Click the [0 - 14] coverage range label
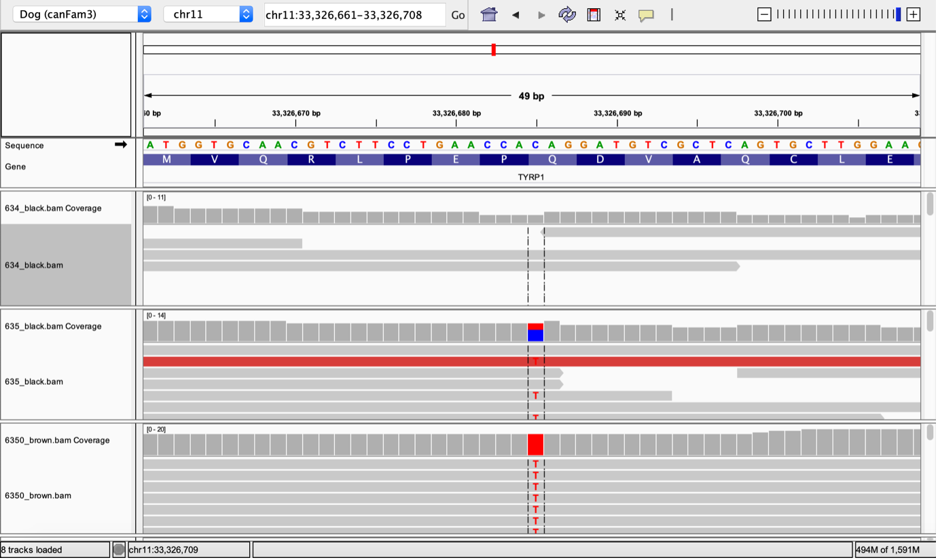The image size is (938, 560). point(156,316)
